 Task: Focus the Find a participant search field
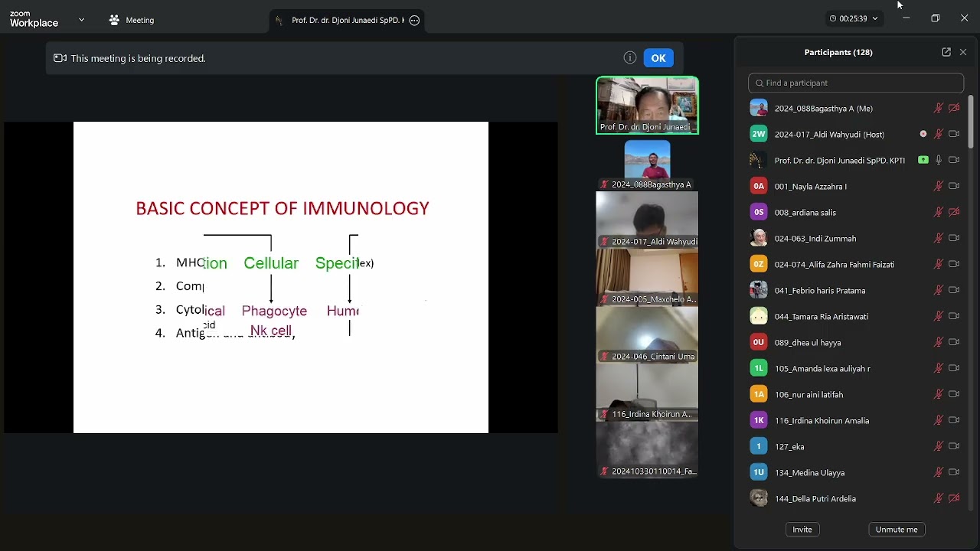(856, 83)
